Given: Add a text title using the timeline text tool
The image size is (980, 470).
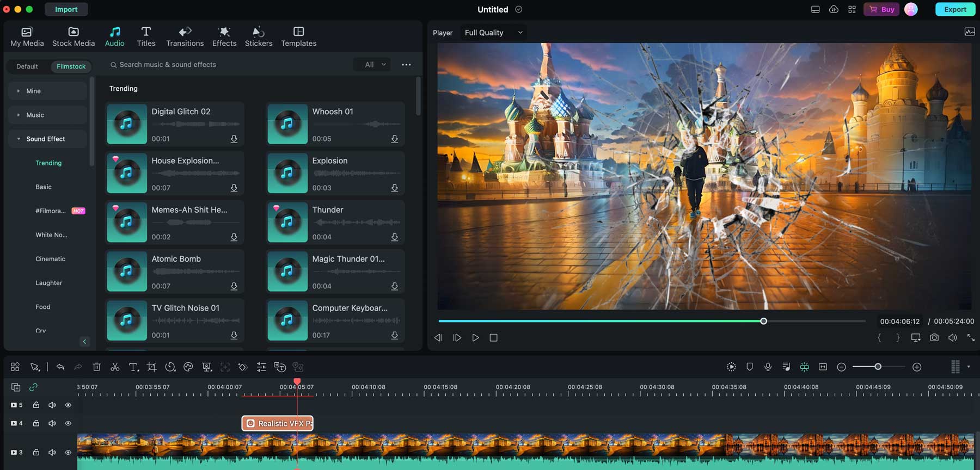Looking at the screenshot, I should [133, 367].
